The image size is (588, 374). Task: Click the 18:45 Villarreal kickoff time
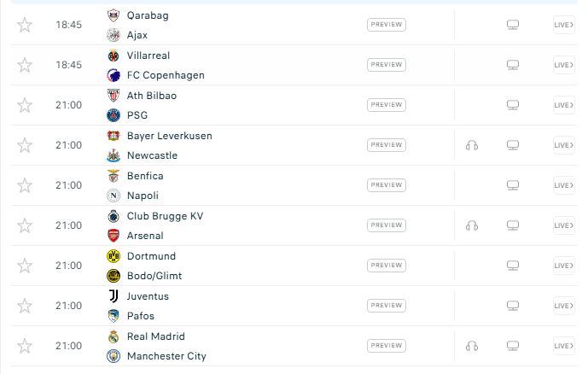click(68, 65)
